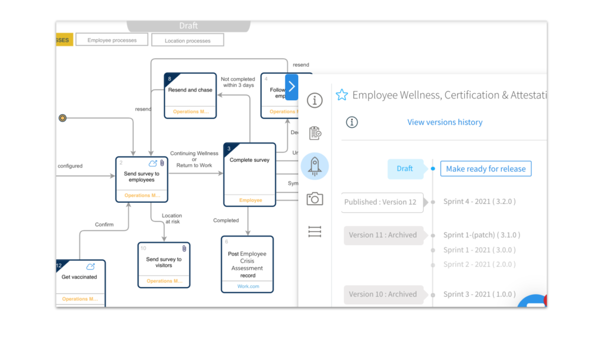
Task: Open the clipboard checklist panel icon
Action: click(315, 133)
